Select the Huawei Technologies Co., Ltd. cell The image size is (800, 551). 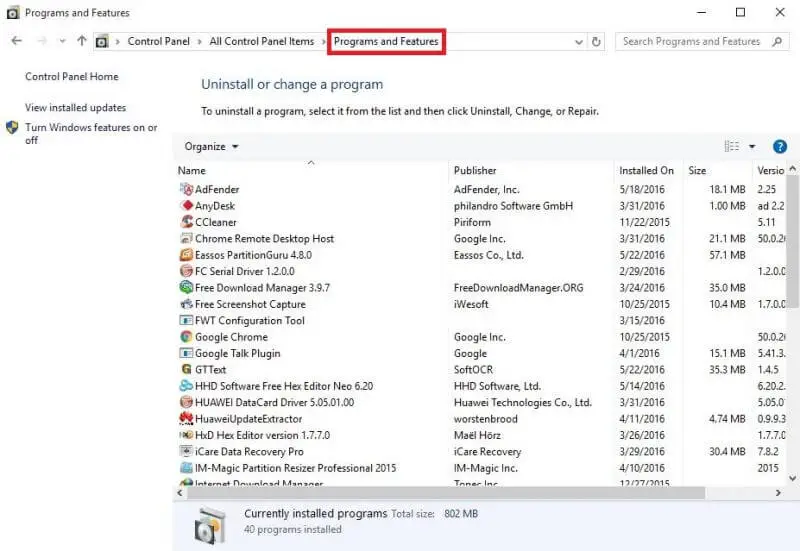(523, 402)
